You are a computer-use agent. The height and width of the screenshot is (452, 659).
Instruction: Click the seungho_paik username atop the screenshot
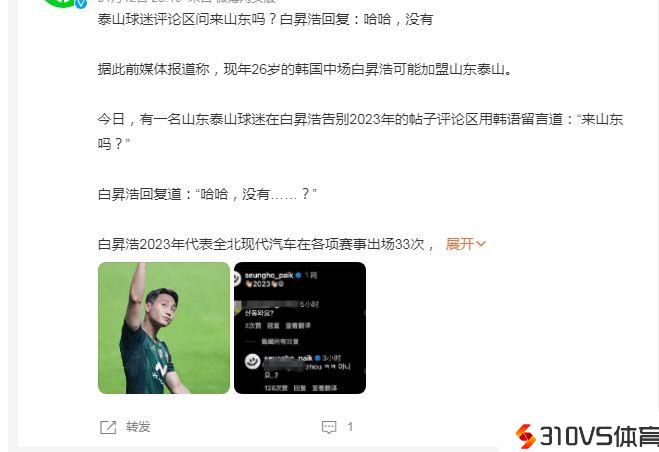pyautogui.click(x=269, y=275)
